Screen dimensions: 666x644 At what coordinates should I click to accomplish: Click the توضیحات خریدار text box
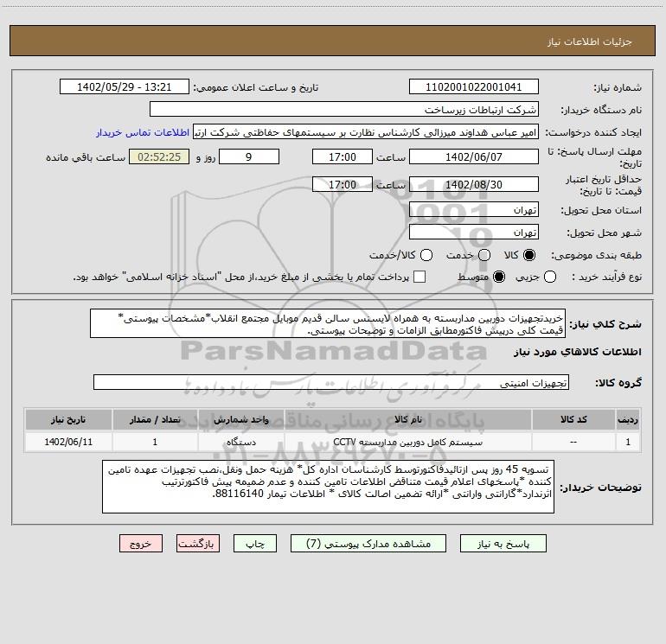(329, 487)
